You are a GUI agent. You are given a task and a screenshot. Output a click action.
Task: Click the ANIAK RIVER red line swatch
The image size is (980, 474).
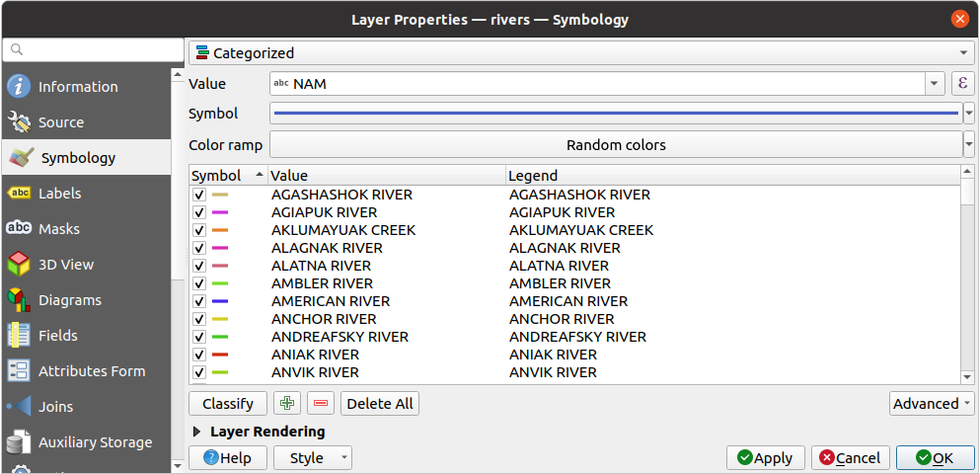pos(220,355)
